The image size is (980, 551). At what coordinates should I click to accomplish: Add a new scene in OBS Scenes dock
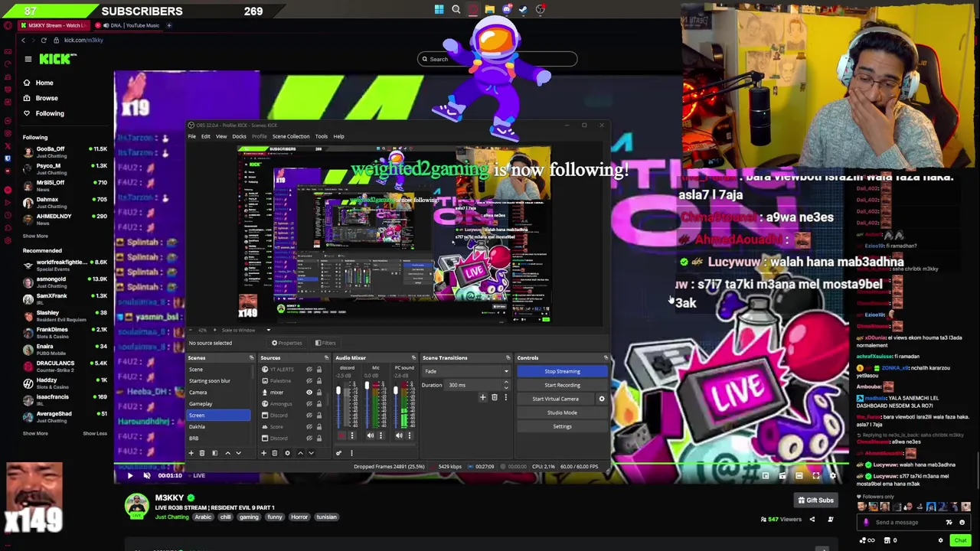click(191, 453)
